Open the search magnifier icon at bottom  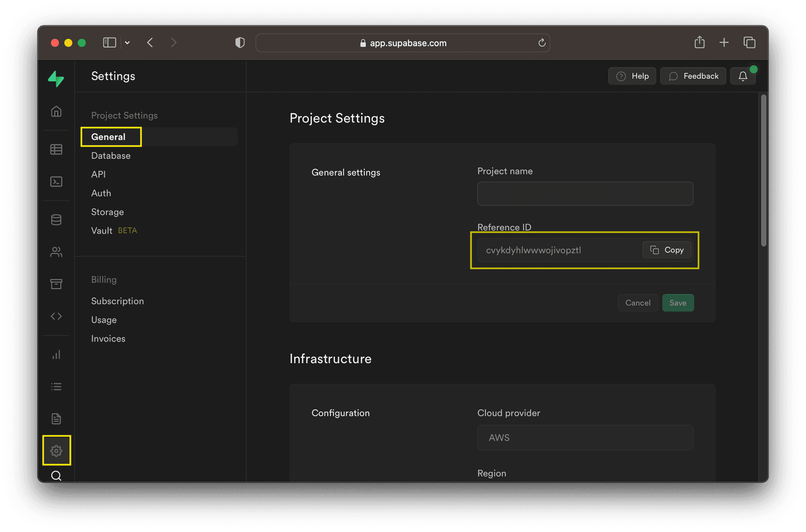coord(56,476)
